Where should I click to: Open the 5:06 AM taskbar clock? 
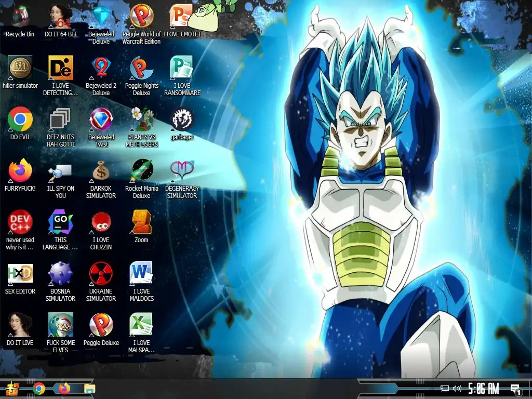[484, 389]
